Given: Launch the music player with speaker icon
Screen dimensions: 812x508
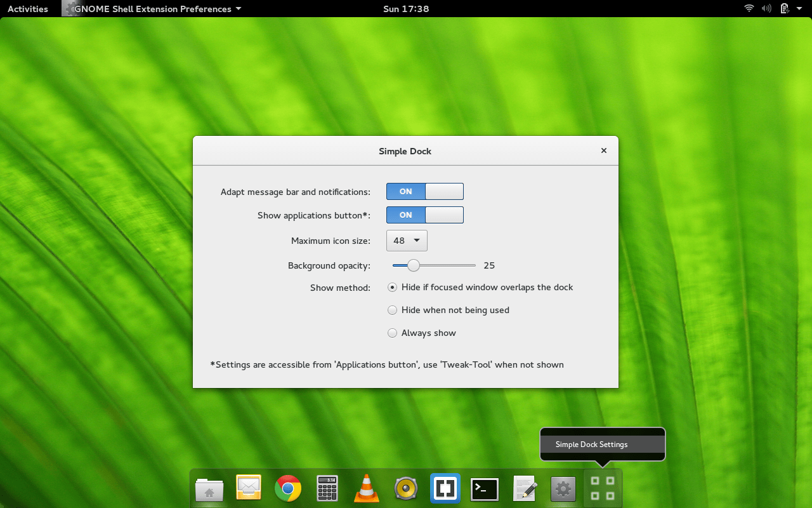Looking at the screenshot, I should [405, 488].
